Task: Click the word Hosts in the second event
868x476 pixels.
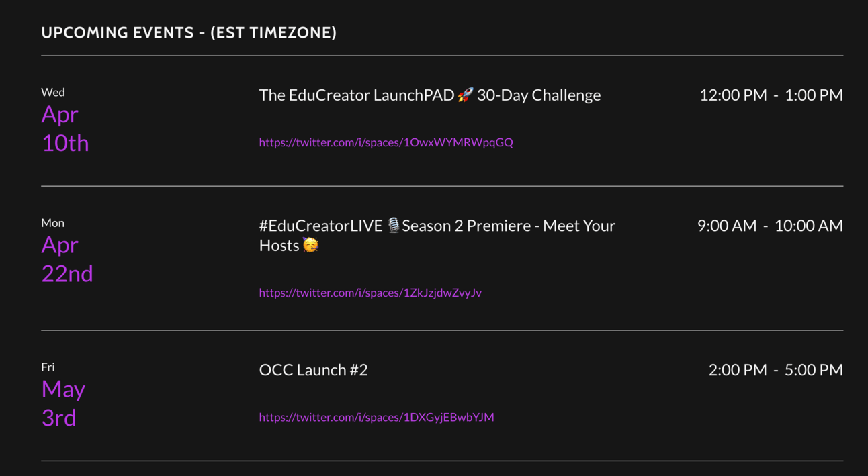Action: point(279,246)
